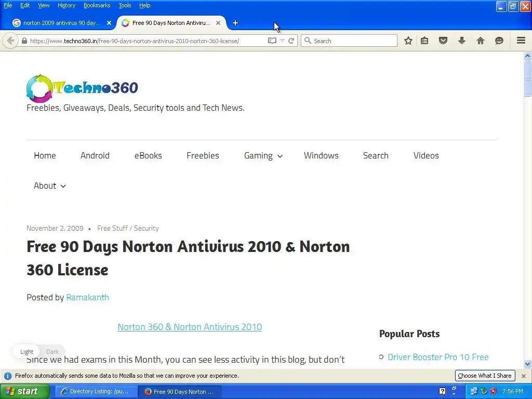The width and height of the screenshot is (532, 399).
Task: Open downloads arrow icon
Action: (x=462, y=41)
